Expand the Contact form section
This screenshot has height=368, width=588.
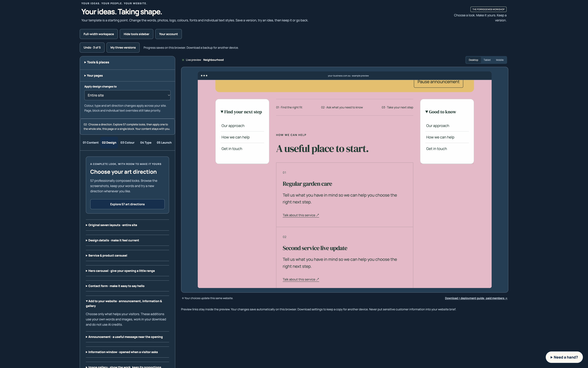[x=127, y=286]
